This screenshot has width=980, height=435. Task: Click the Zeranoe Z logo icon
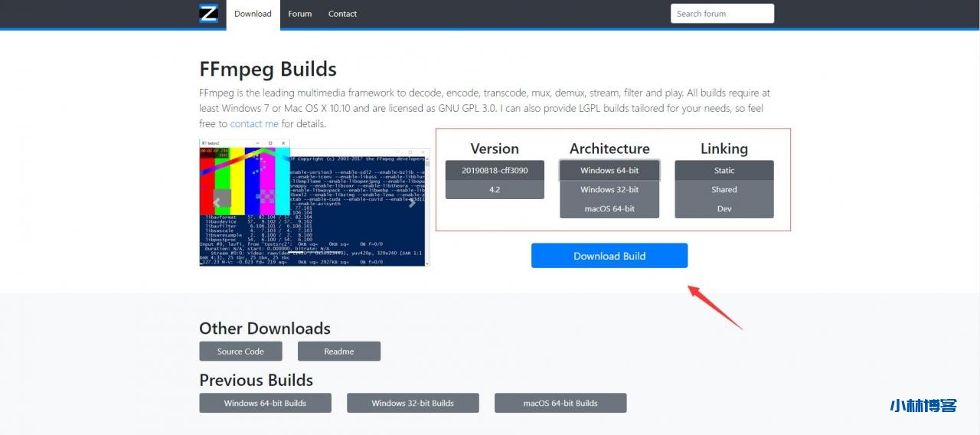point(209,14)
